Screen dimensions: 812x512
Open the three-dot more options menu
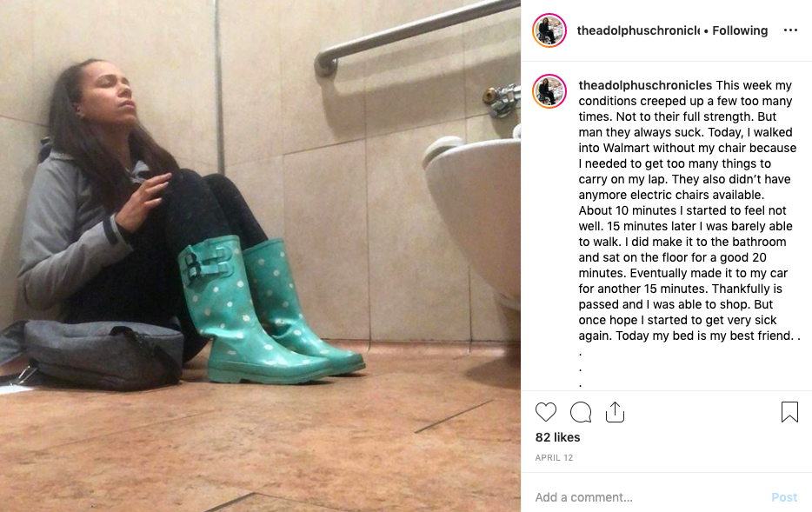click(x=790, y=30)
